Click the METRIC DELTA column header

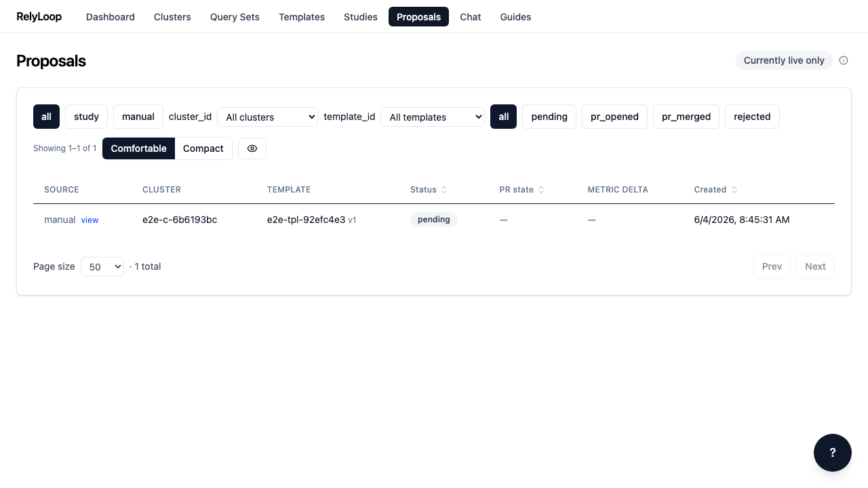[x=618, y=190]
